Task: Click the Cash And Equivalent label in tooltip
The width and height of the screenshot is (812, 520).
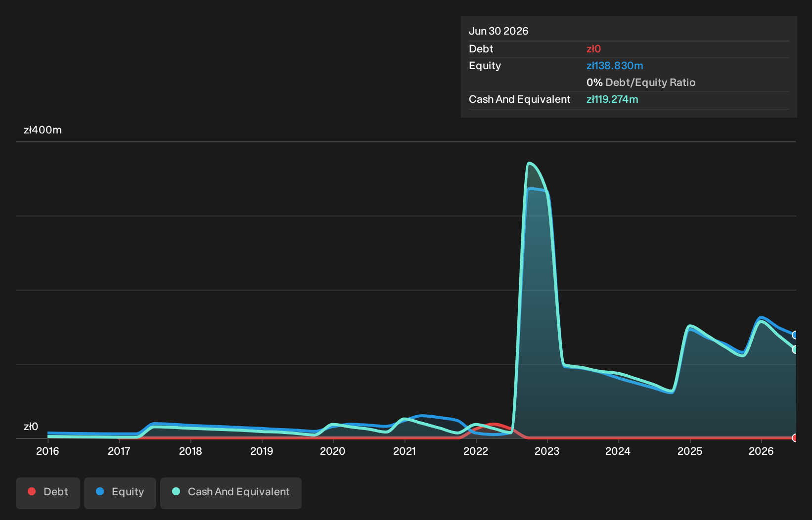Action: [519, 99]
